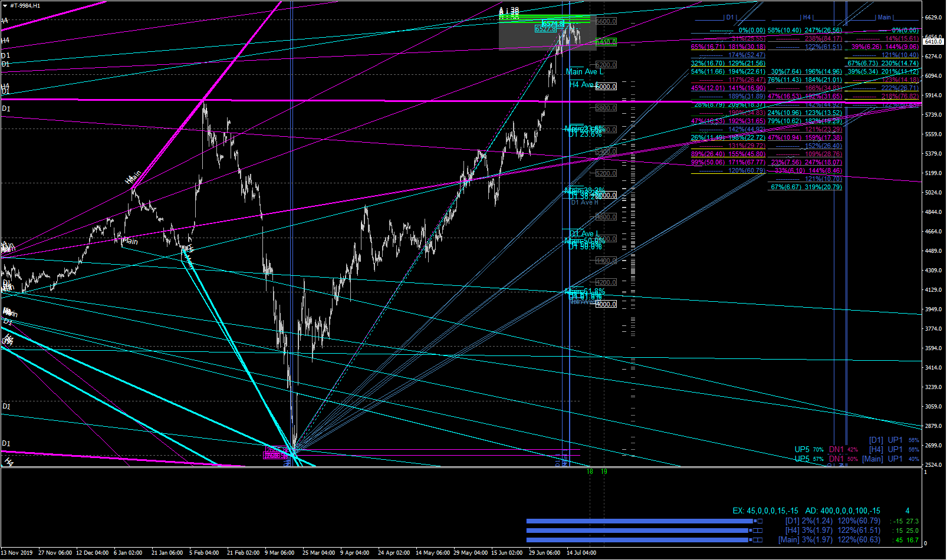Click the D1 column header in the stats table
The height and width of the screenshot is (560, 947).
click(x=730, y=18)
